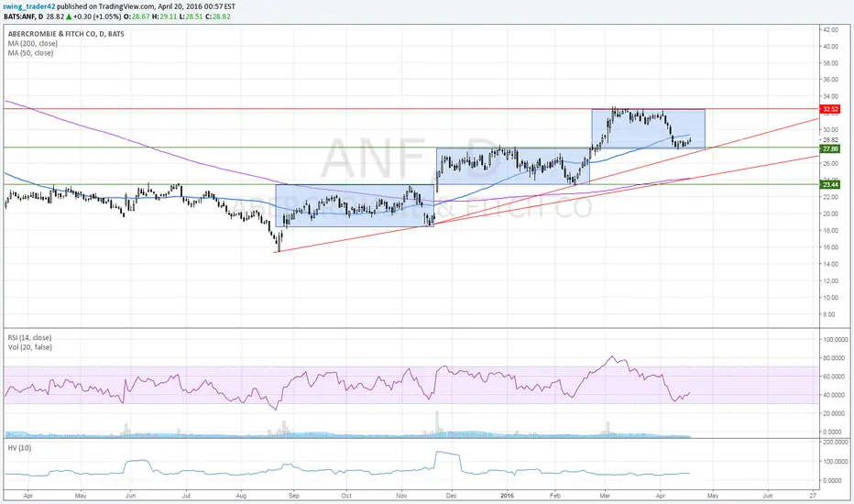The height and width of the screenshot is (504, 854).
Task: Click the 26.00 price axis label
Action: coord(830,163)
